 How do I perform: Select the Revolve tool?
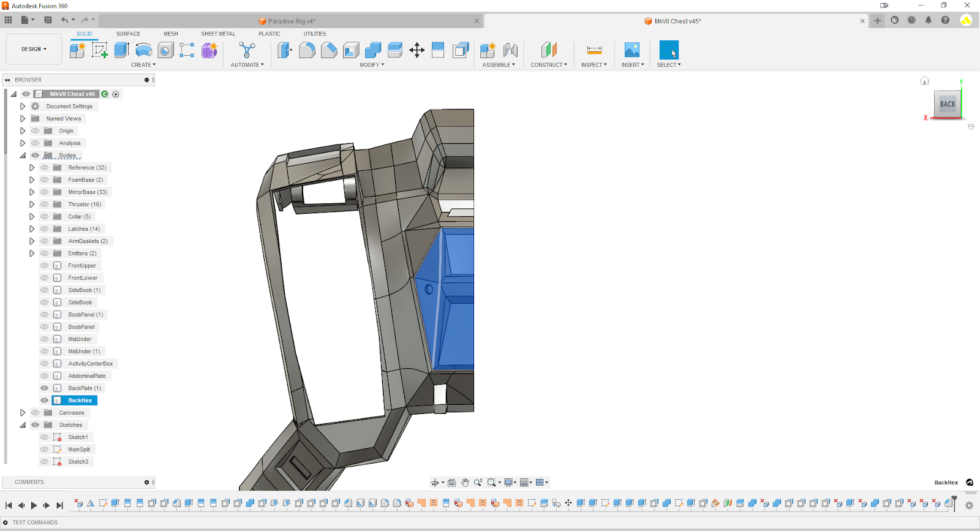[x=143, y=50]
